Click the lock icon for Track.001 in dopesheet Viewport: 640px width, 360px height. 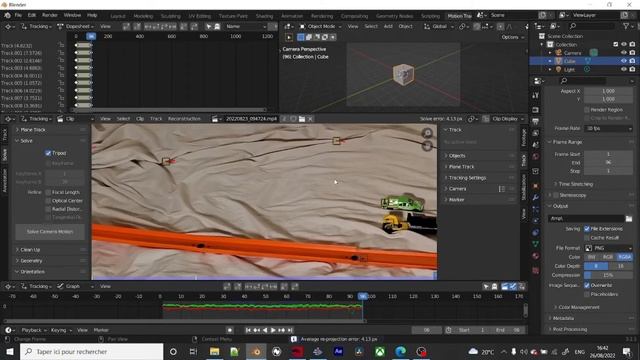[61, 53]
